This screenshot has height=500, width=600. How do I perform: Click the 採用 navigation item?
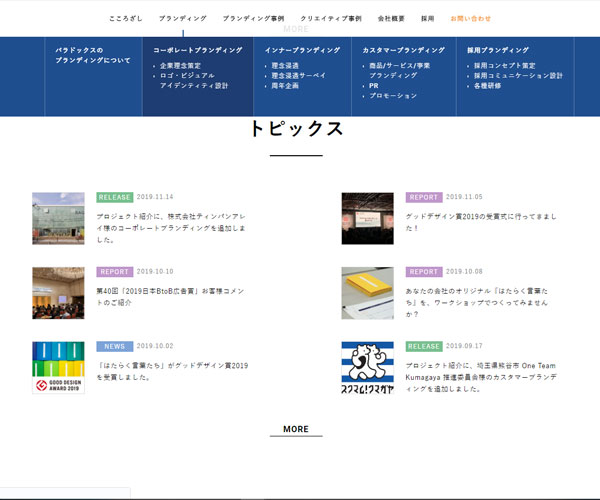(427, 18)
